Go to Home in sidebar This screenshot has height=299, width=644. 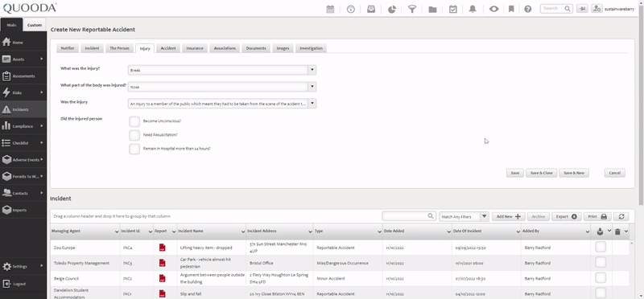pyautogui.click(x=23, y=43)
